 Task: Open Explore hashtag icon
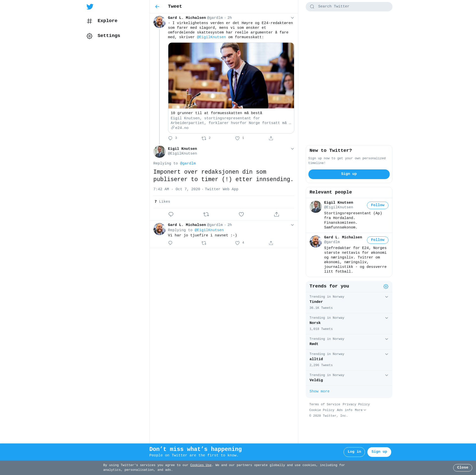[89, 21]
